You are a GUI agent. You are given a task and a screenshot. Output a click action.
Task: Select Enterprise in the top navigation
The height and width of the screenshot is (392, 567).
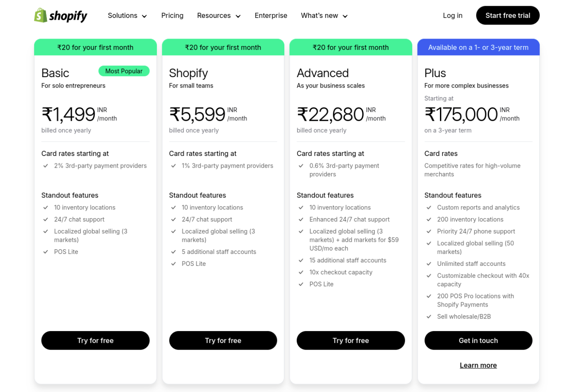(271, 15)
